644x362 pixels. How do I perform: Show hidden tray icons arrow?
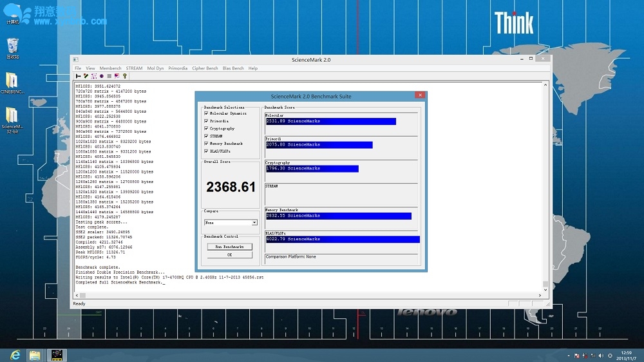(x=569, y=356)
